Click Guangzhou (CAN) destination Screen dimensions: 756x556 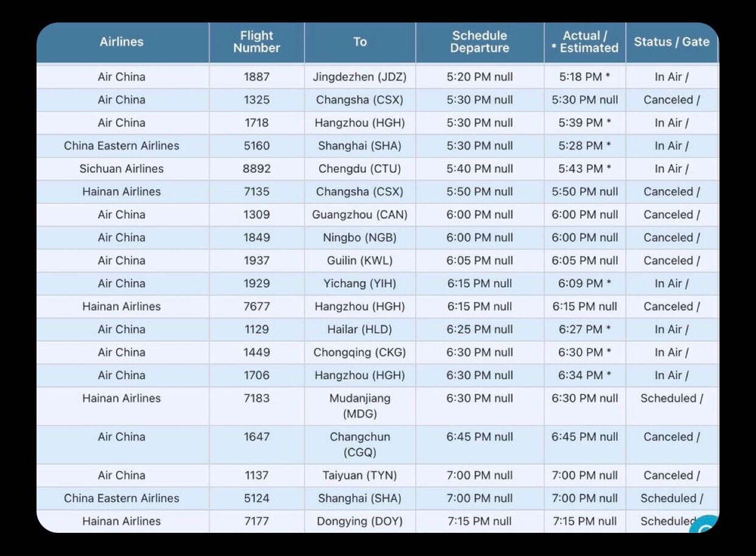tap(360, 215)
